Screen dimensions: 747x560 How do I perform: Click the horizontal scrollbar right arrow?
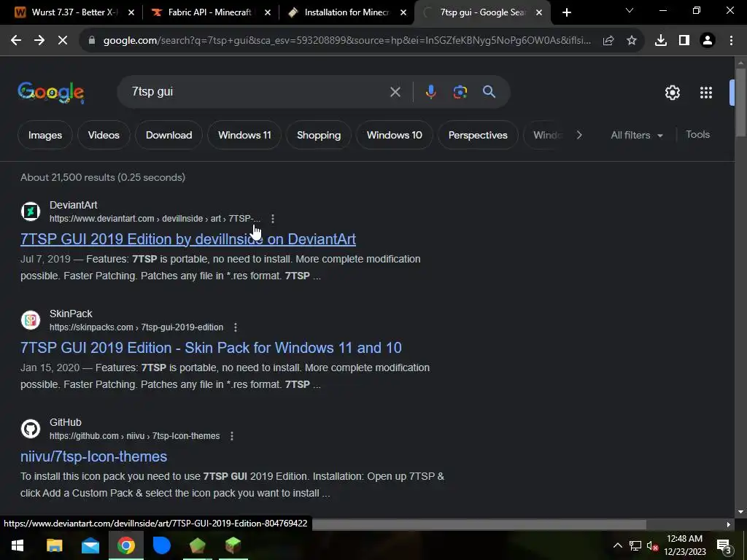coord(729,524)
